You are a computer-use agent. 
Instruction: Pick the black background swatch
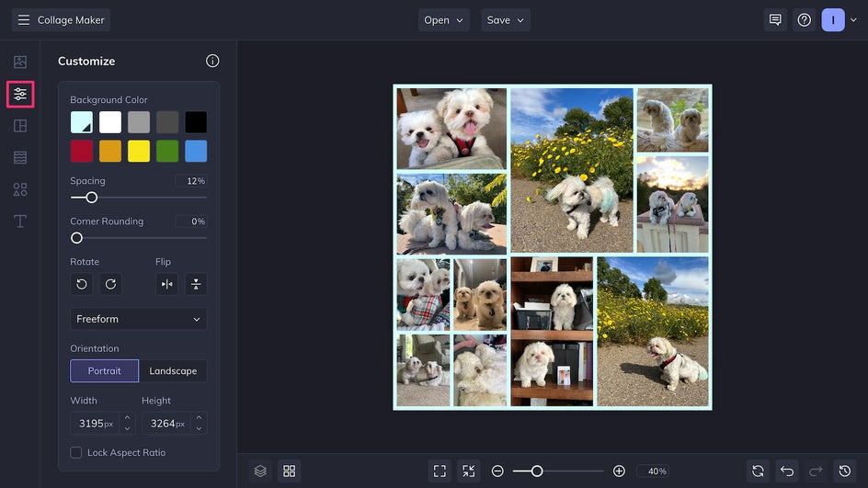pos(196,122)
